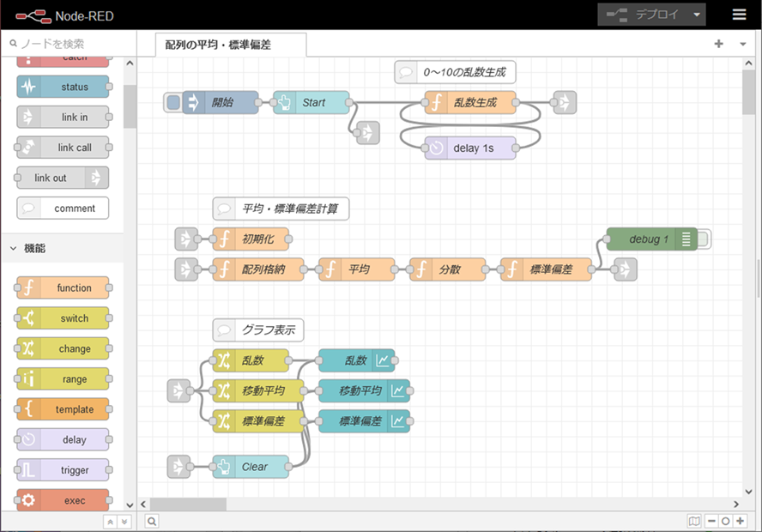This screenshot has width=762, height=532.
Task: Click the デプロイ deploy button
Action: coord(643,15)
